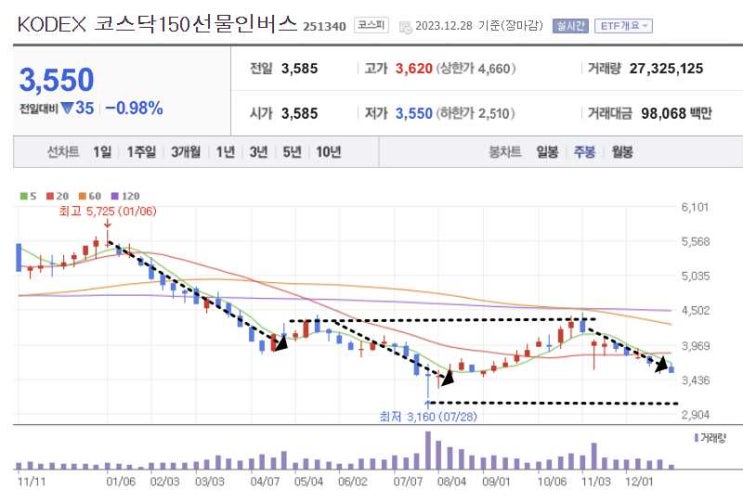Click the 거래량 value 27,325,125

point(666,69)
